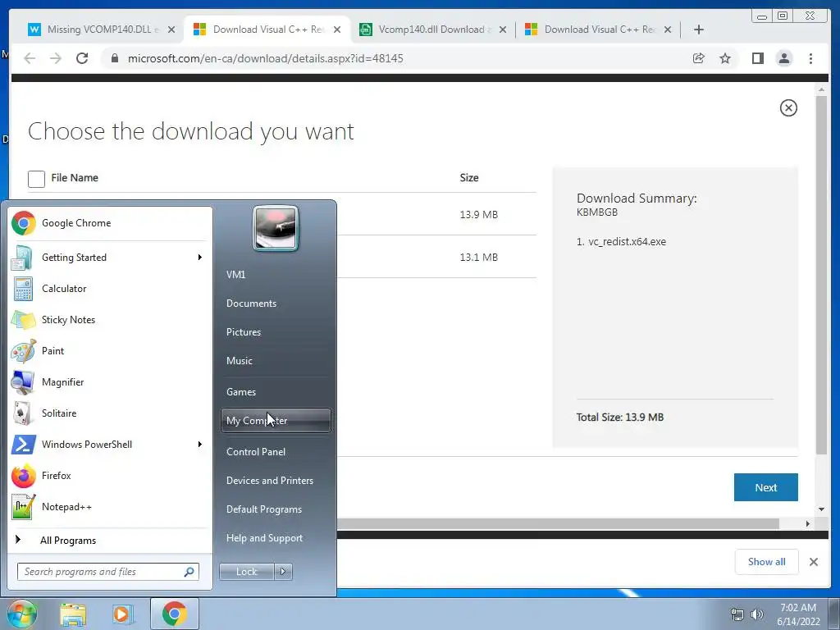
Task: Open the Chrome profile menu
Action: pyautogui.click(x=783, y=58)
